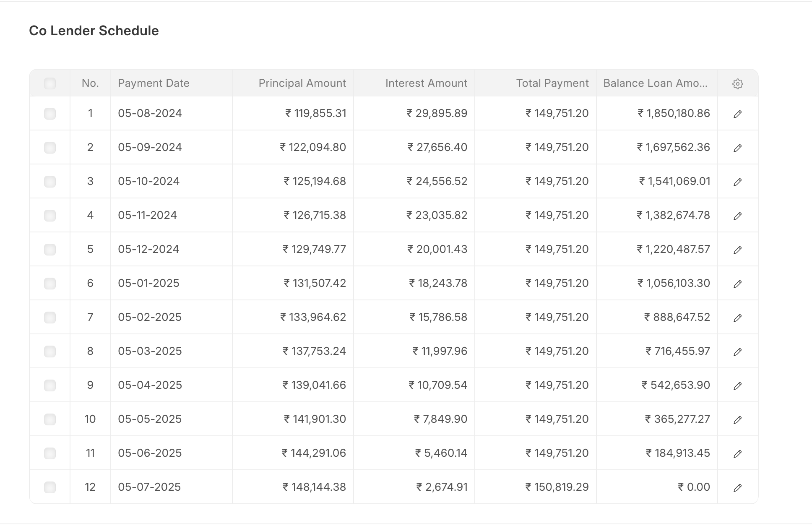The image size is (812, 526).
Task: Select the checkbox for row 9
Action: (x=50, y=385)
